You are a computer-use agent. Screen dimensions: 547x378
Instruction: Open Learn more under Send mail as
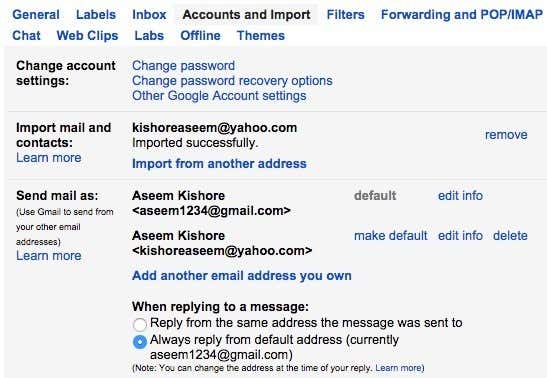point(48,256)
